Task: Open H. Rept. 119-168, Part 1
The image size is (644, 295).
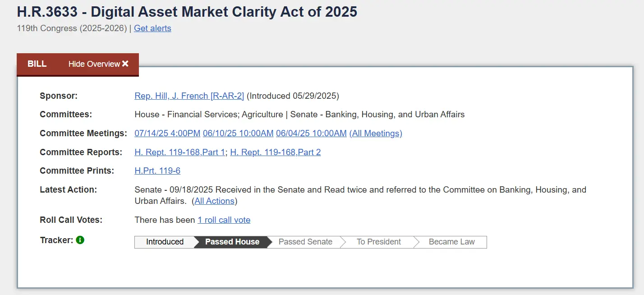Action: [x=179, y=152]
